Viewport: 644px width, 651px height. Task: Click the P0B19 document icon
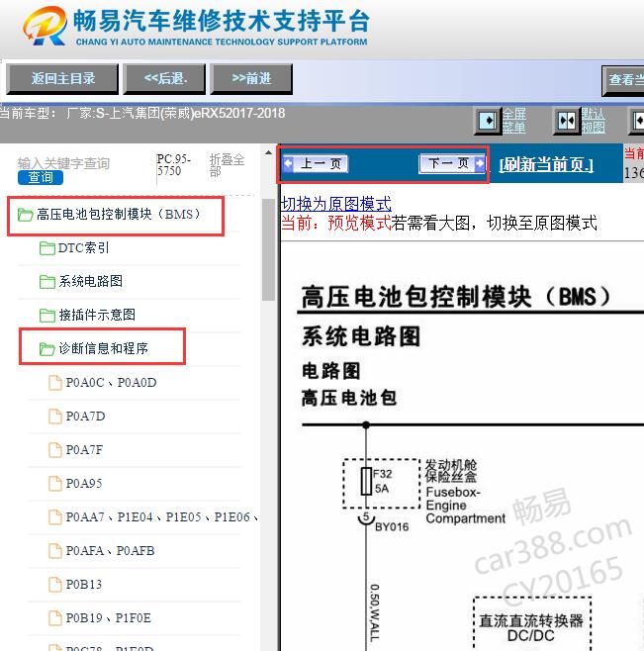(55, 618)
